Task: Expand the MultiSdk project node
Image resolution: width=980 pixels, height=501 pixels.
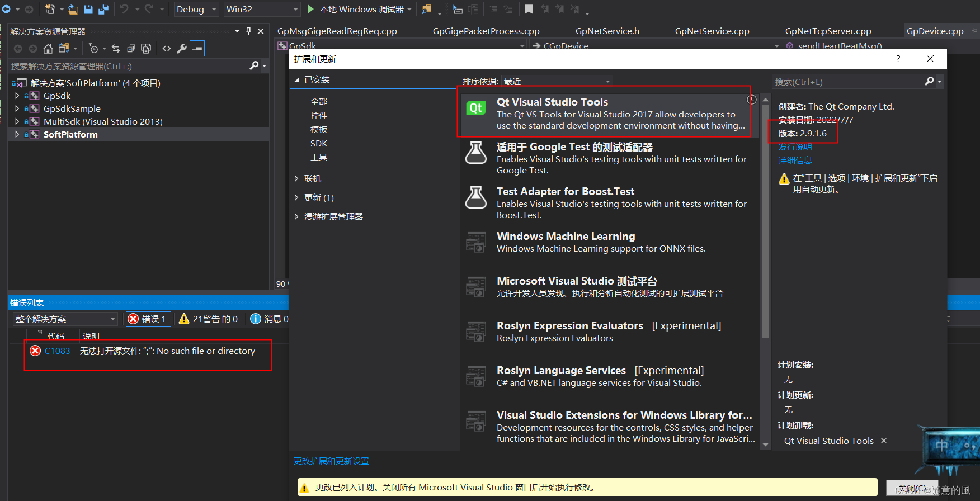Action: (x=17, y=121)
